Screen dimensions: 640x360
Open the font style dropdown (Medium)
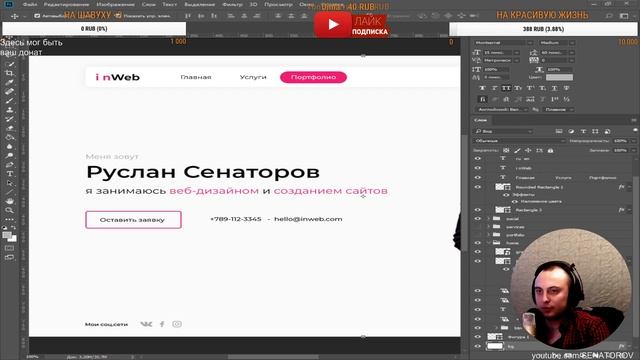[556, 42]
